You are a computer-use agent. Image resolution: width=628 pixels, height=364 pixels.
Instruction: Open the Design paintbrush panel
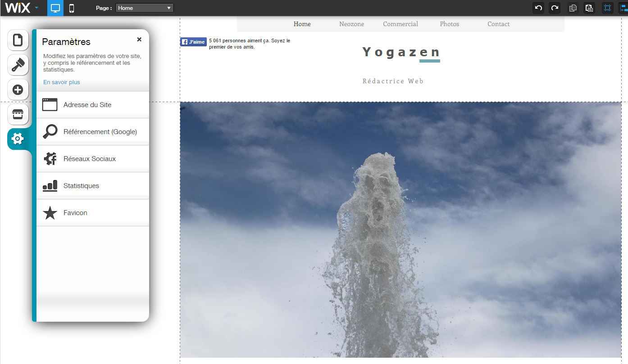click(18, 65)
